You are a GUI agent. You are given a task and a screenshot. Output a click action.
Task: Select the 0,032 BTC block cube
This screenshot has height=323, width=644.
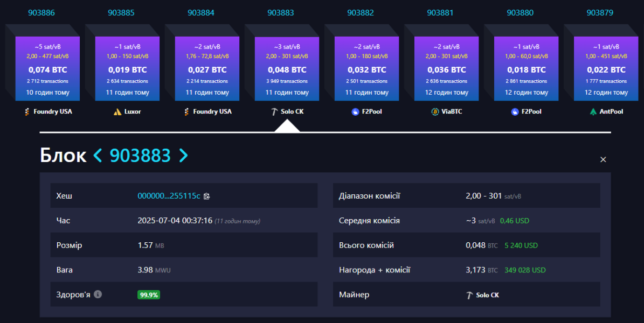[366, 68]
